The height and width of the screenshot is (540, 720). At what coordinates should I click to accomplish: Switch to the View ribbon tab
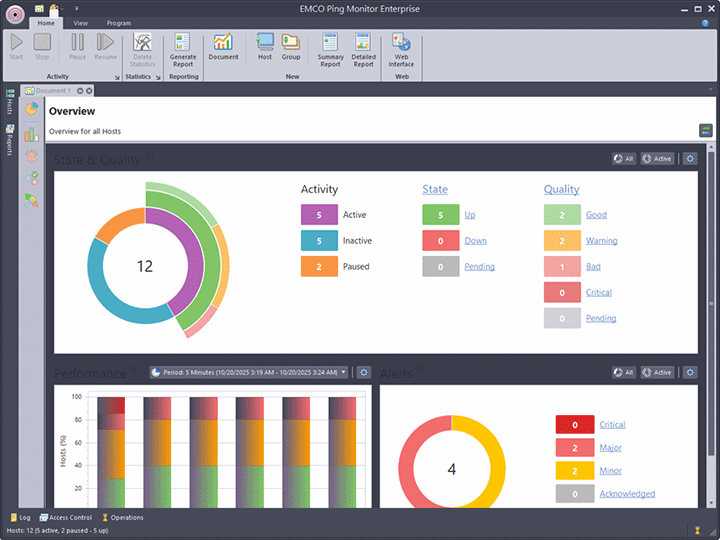(x=80, y=23)
